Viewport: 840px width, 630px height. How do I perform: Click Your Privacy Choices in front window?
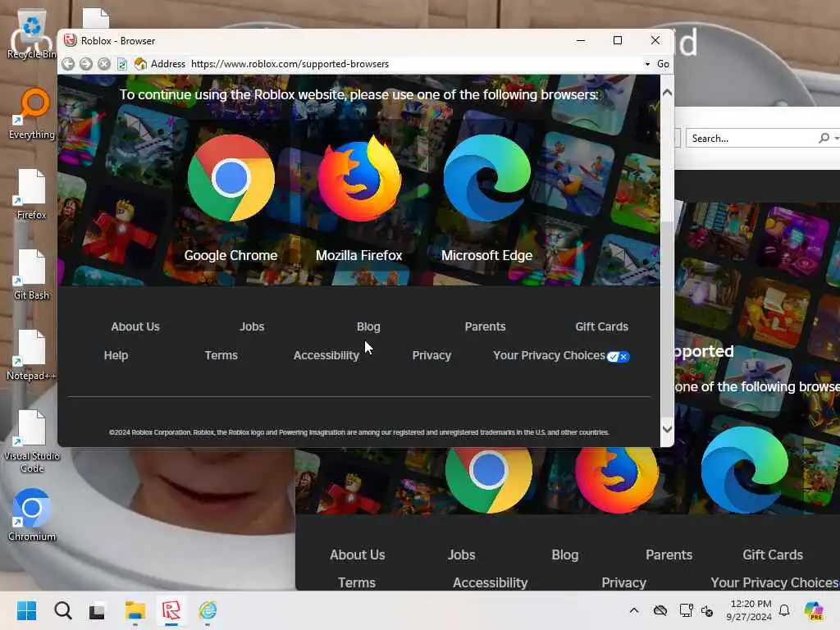pos(549,355)
